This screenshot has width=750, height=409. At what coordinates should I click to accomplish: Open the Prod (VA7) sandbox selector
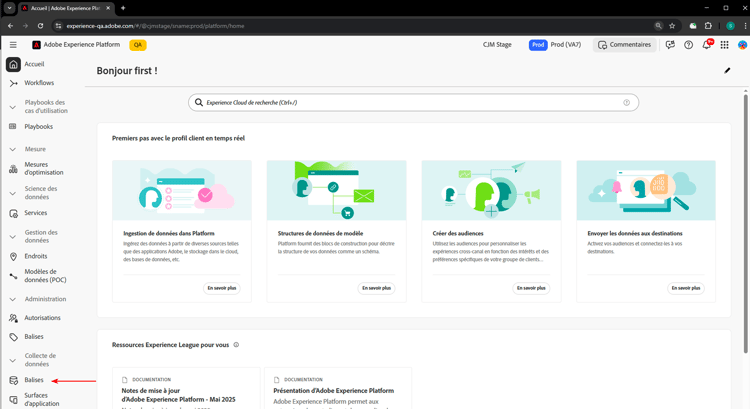(555, 44)
